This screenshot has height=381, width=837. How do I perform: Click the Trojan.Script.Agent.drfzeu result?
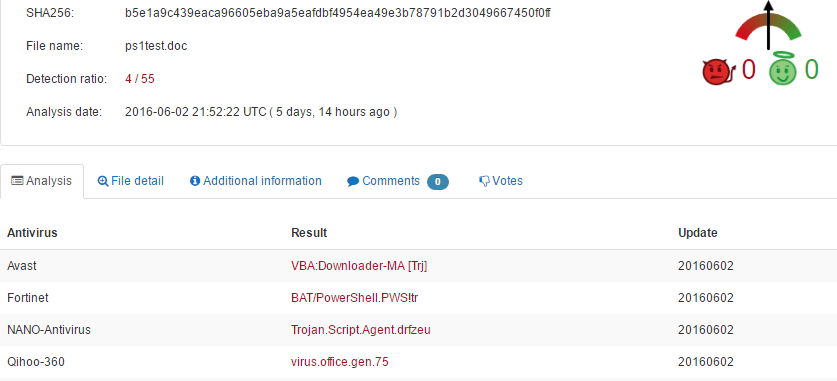click(361, 330)
